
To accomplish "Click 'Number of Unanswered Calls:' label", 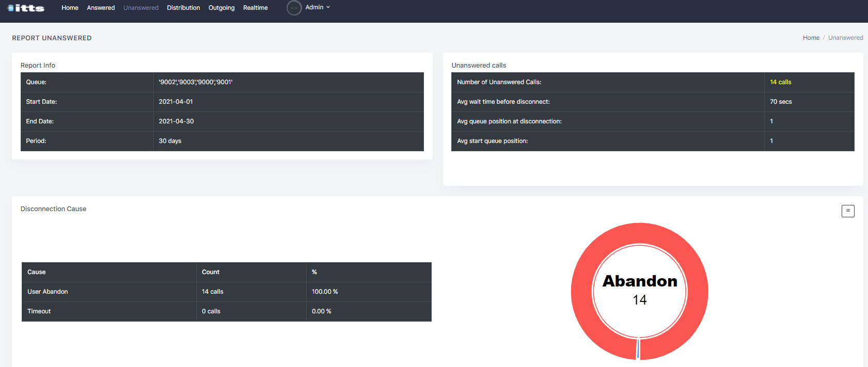I will pos(499,82).
